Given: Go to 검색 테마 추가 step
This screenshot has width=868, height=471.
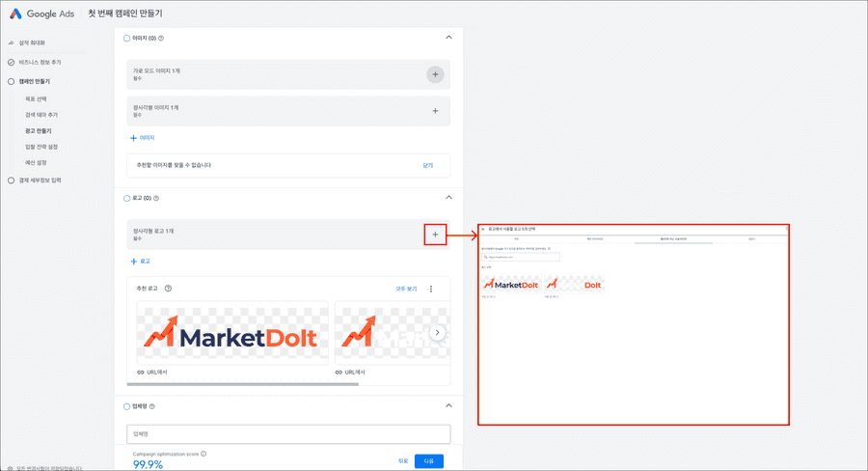Looking at the screenshot, I should pyautogui.click(x=41, y=115).
